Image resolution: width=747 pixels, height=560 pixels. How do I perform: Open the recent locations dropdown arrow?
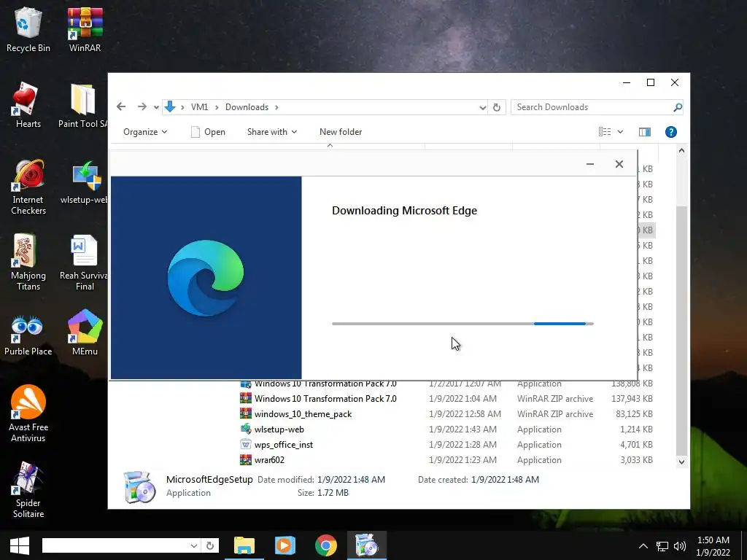pos(156,107)
